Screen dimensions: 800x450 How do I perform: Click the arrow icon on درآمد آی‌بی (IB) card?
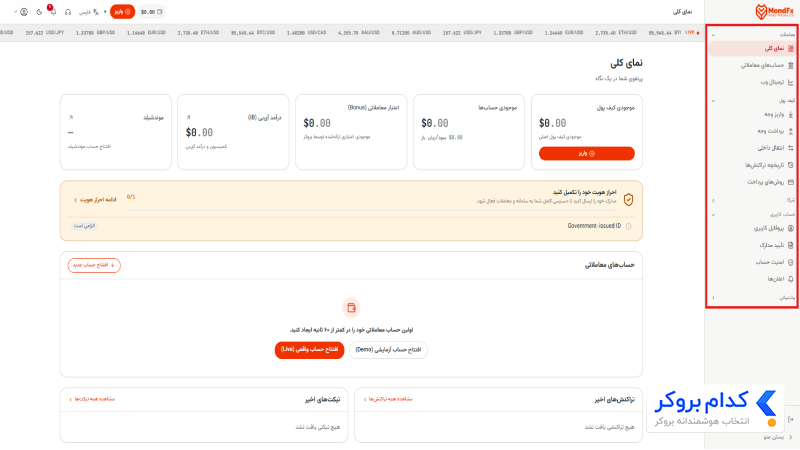[x=188, y=118]
